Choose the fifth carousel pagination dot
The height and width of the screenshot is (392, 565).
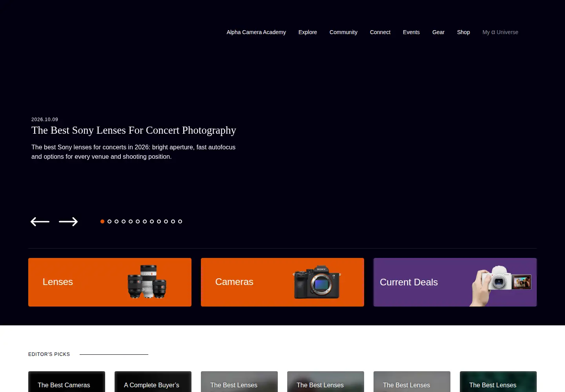point(131,221)
